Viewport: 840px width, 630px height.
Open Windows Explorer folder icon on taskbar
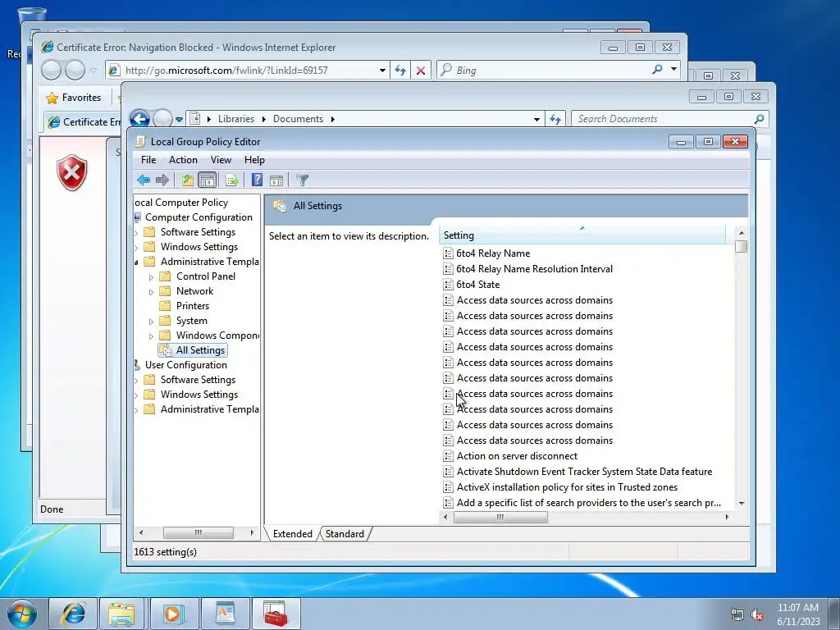[x=121, y=614]
